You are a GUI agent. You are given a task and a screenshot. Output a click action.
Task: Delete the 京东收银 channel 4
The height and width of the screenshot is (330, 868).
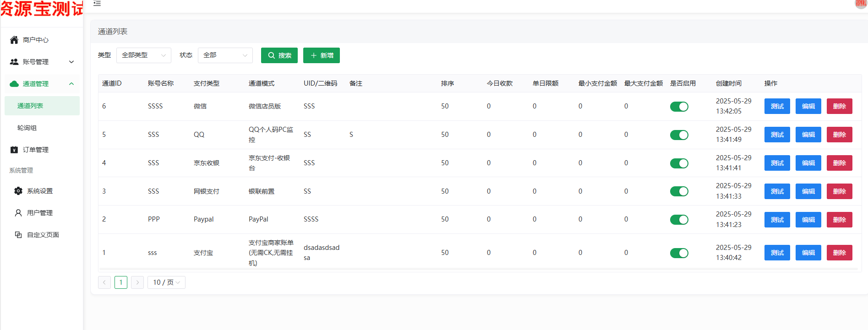click(840, 163)
